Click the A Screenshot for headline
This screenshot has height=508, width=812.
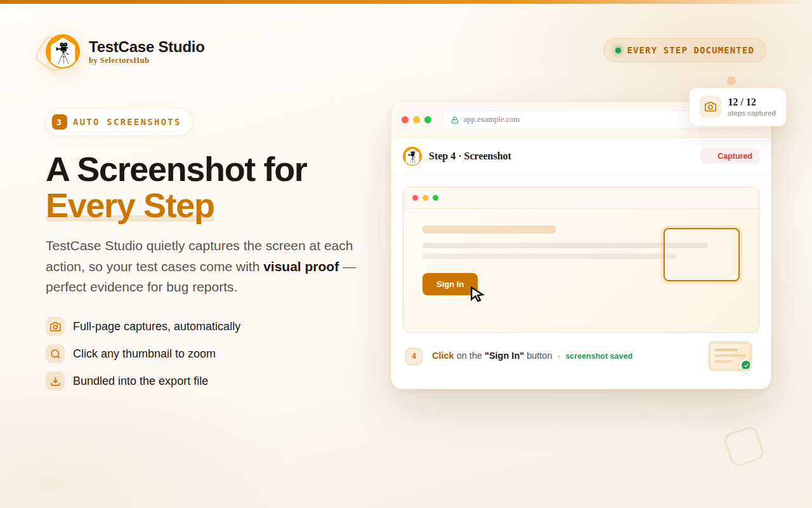tap(176, 170)
